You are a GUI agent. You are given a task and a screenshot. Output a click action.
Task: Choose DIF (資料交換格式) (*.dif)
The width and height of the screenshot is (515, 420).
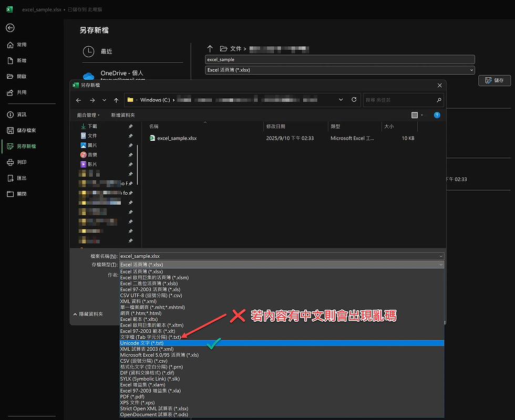click(147, 373)
